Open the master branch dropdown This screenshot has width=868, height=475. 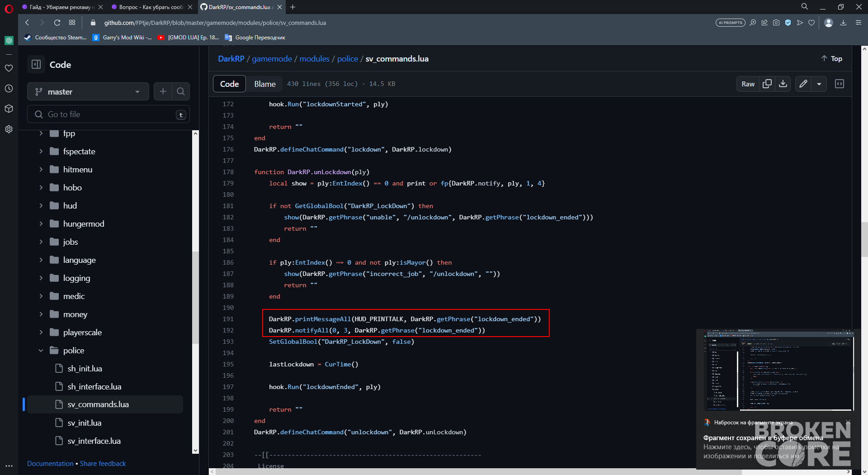coord(88,91)
